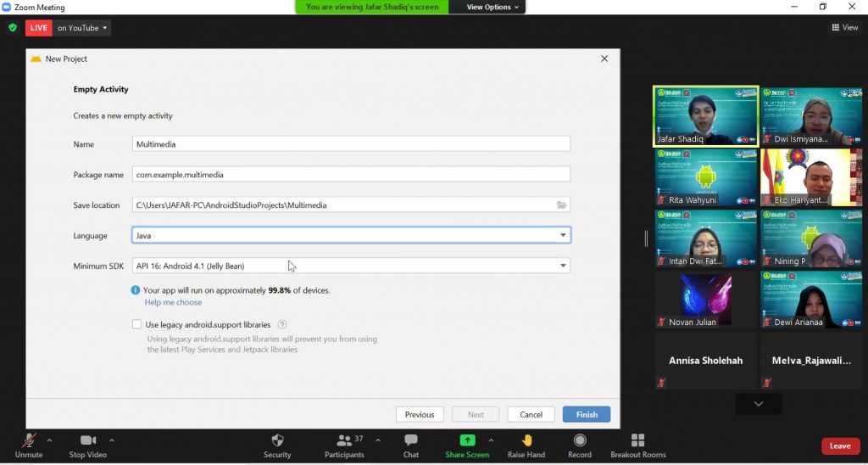The image size is (868, 465).
Task: Show more participant thumbnails with down chevron
Action: pyautogui.click(x=759, y=404)
